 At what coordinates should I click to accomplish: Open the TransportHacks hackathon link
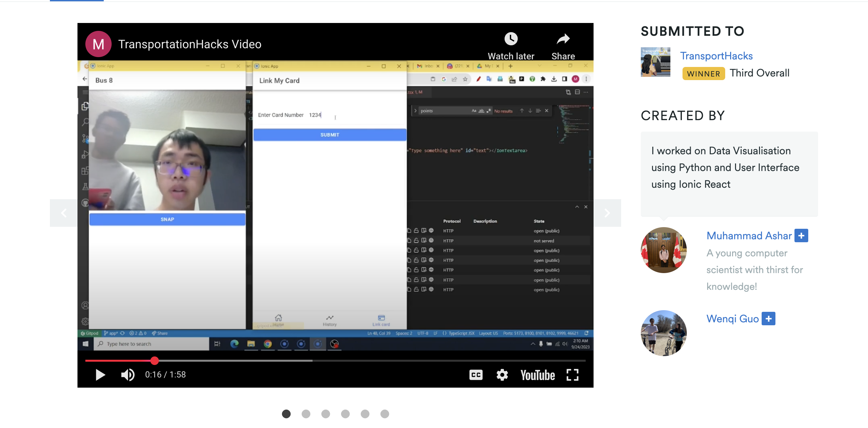716,56
